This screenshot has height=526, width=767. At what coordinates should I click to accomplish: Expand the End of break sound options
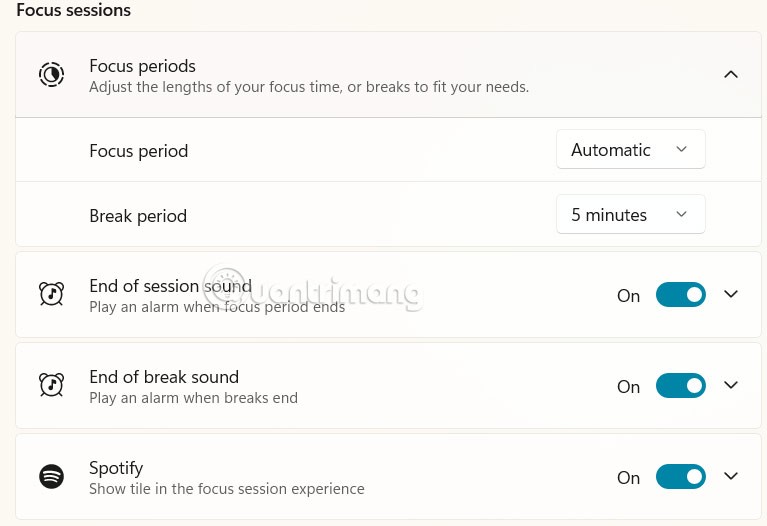tap(731, 385)
